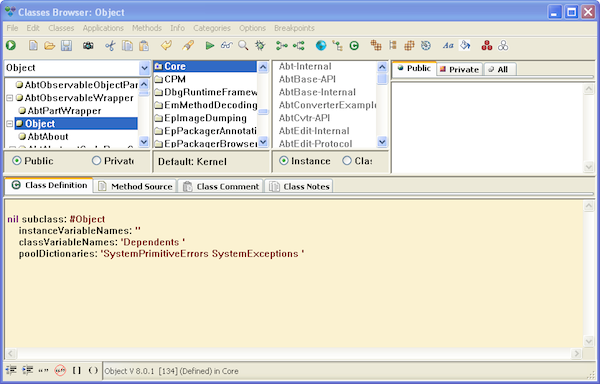Click the quote marks icon in status bar
600x384 pixels.
click(44, 370)
